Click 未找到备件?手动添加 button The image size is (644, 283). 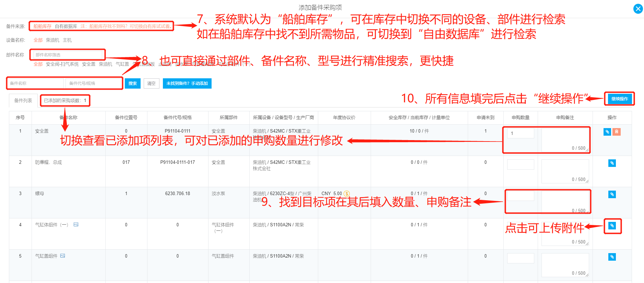pos(187,83)
